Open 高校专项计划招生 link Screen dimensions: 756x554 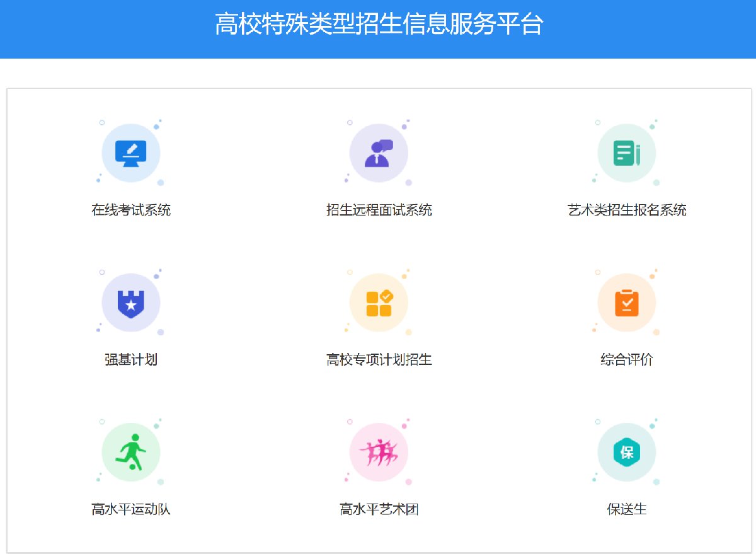coord(379,359)
